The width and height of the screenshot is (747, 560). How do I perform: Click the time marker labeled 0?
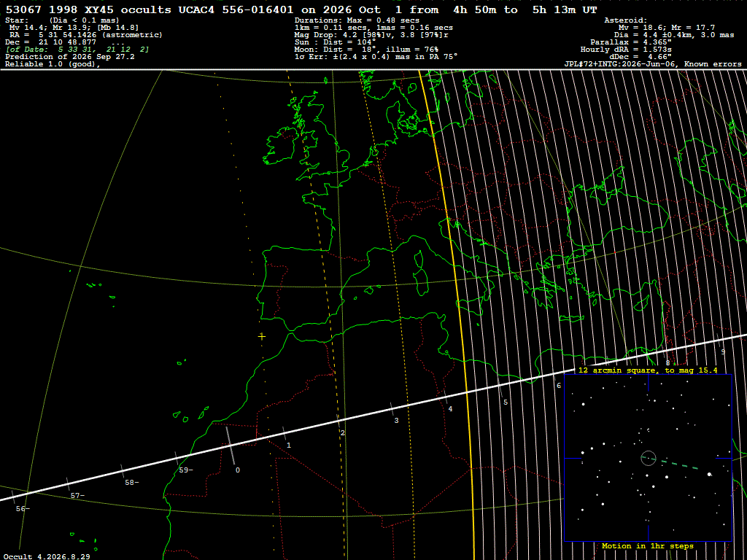click(238, 470)
